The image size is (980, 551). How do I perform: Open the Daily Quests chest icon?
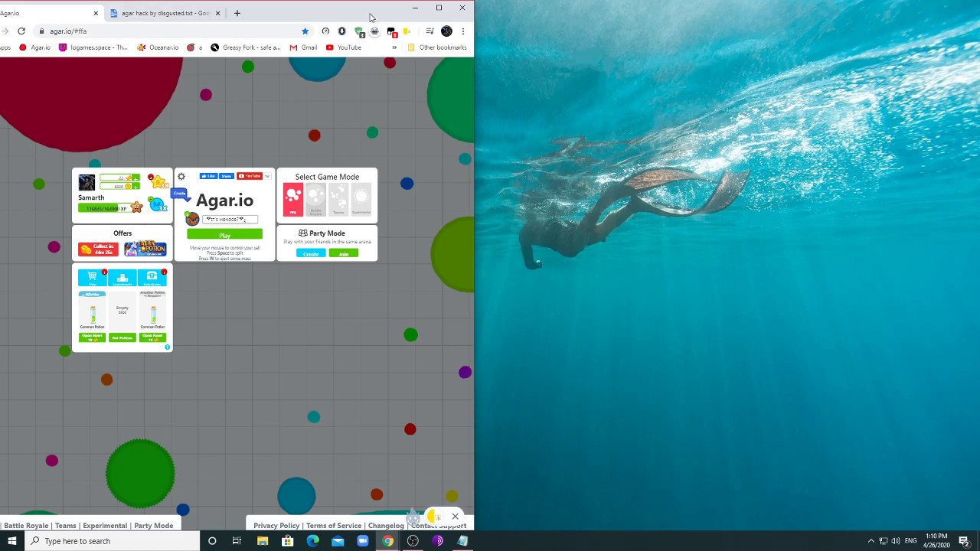[x=152, y=277]
